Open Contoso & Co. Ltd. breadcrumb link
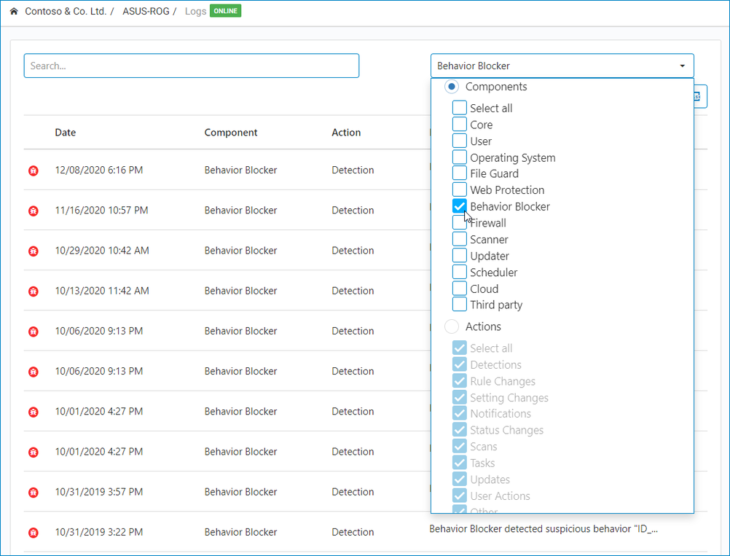The image size is (730, 556). tap(66, 11)
